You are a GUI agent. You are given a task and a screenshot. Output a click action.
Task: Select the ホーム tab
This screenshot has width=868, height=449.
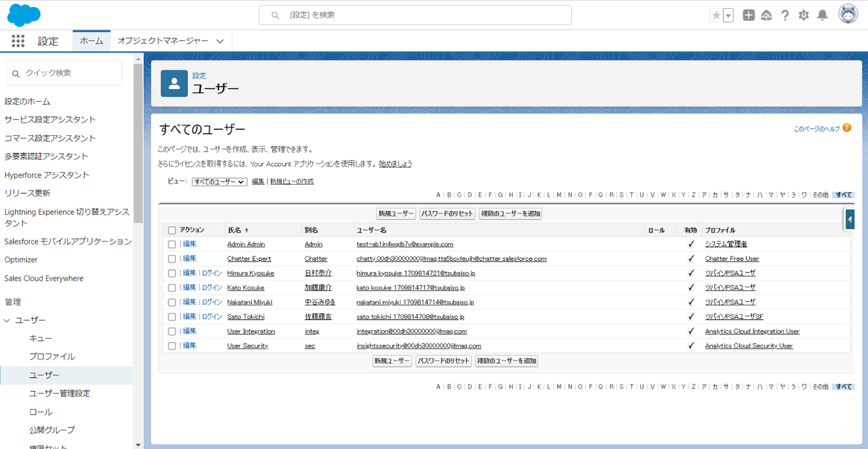[92, 41]
